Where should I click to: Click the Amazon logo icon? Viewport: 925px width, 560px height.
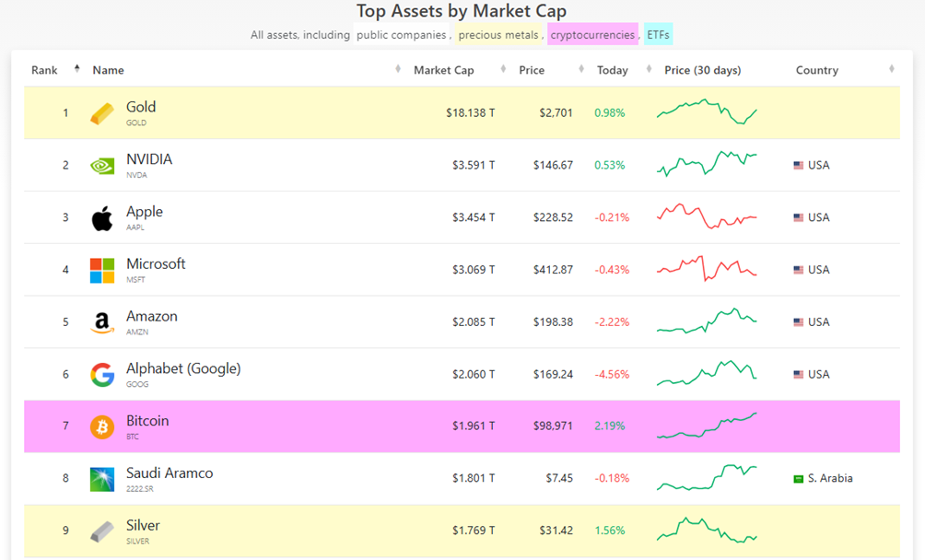pos(102,323)
